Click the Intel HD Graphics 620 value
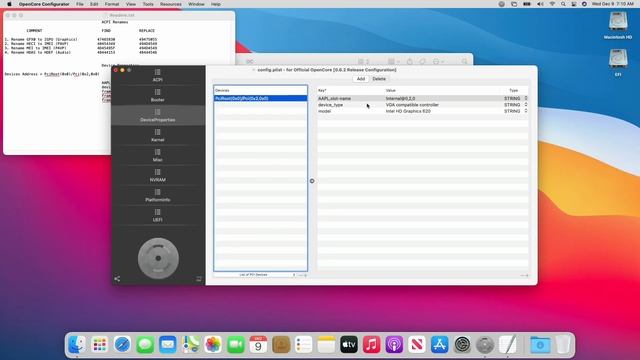Image resolution: width=640 pixels, height=360 pixels. [x=408, y=111]
